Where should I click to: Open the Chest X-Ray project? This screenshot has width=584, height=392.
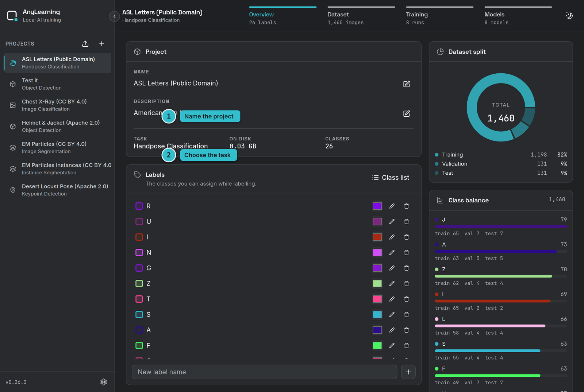tap(57, 105)
